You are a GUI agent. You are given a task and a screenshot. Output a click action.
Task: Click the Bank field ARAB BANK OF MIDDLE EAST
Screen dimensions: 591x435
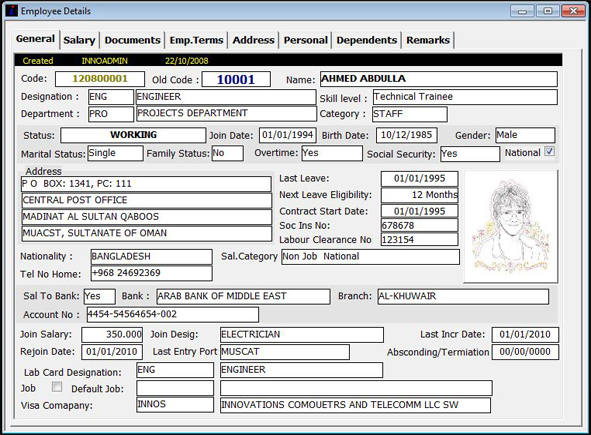point(243,297)
